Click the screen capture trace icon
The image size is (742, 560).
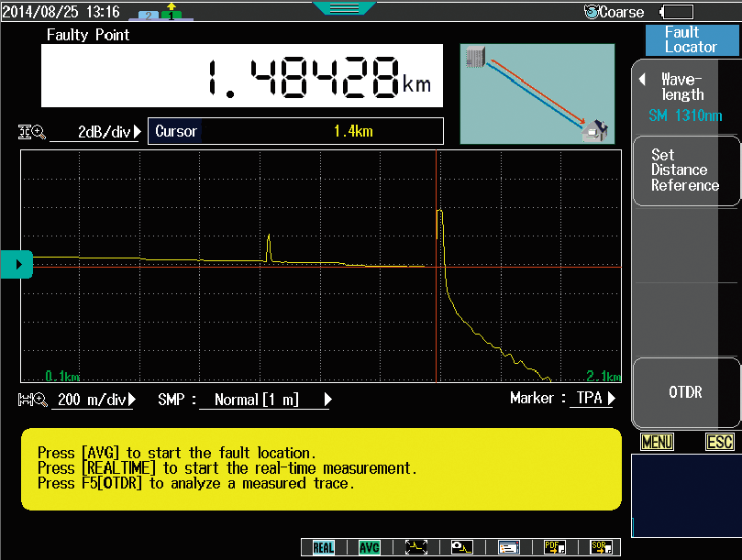[462, 547]
